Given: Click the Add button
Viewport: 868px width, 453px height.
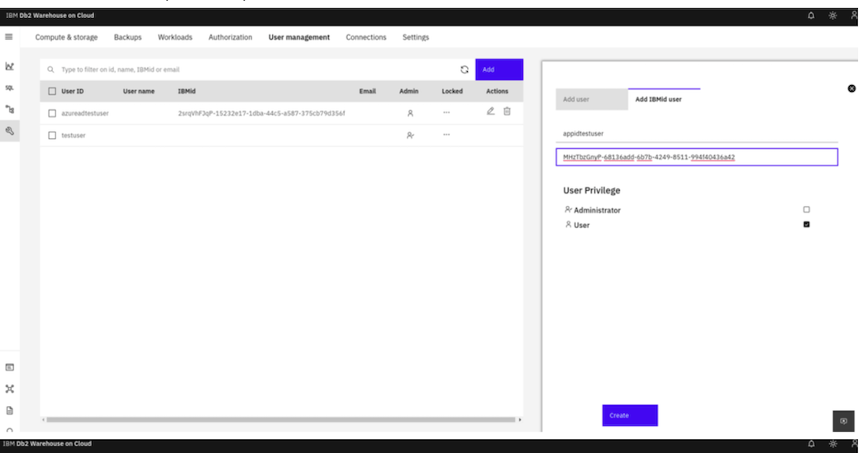Looking at the screenshot, I should (x=499, y=69).
